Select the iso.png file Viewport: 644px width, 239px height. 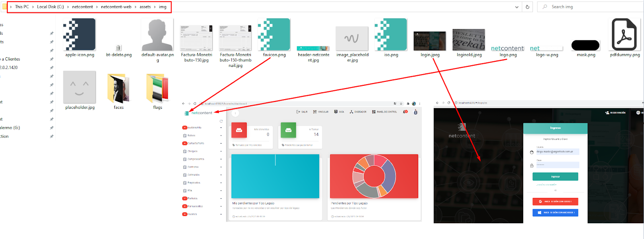click(391, 37)
